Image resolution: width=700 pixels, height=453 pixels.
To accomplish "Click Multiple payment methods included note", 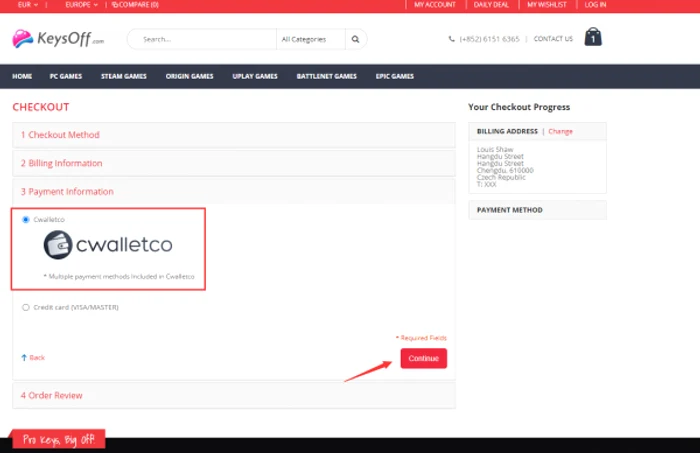I will 119,277.
